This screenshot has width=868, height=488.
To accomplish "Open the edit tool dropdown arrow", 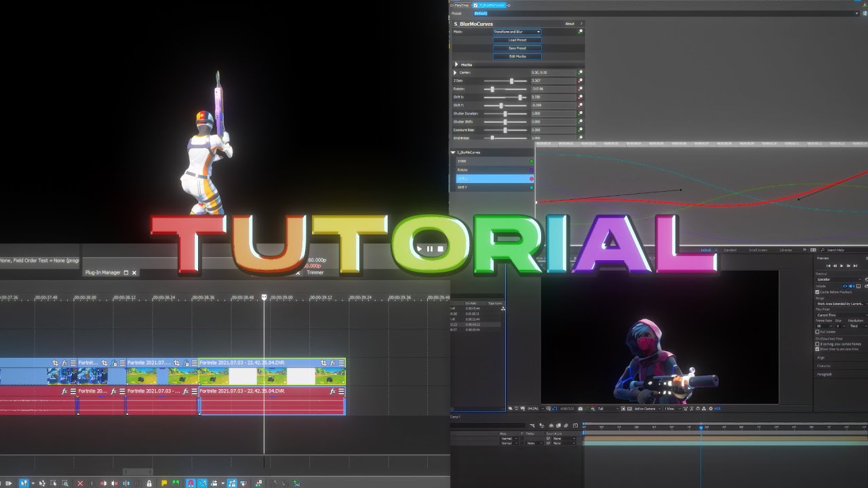I will 33,483.
